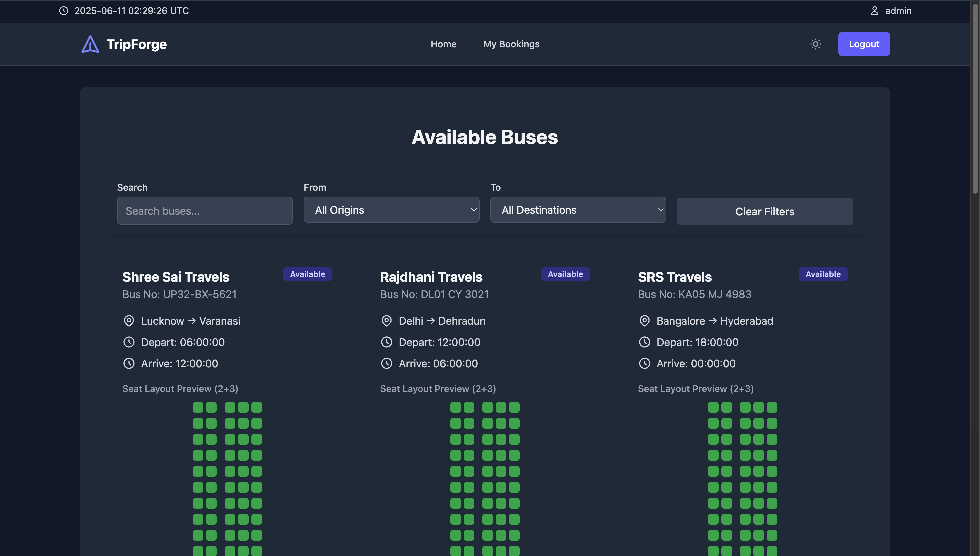Click location pin icon for Bangalore route
The width and height of the screenshot is (980, 556).
coord(644,321)
